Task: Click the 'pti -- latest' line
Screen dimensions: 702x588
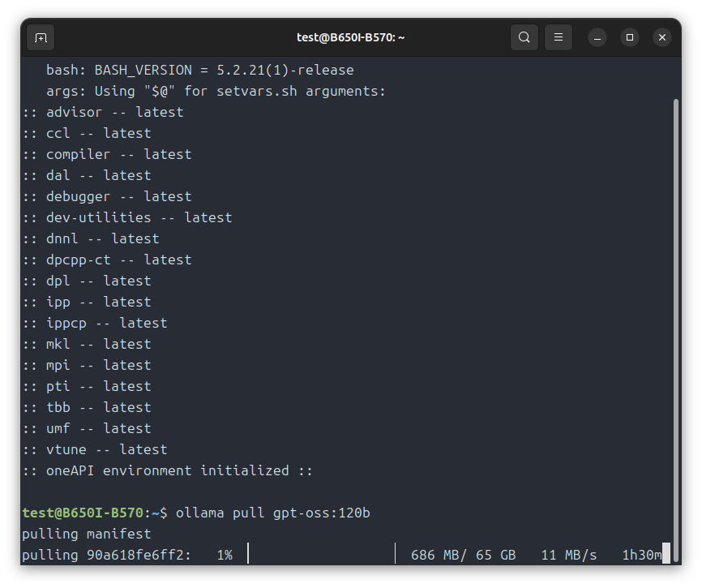Action: [87, 386]
